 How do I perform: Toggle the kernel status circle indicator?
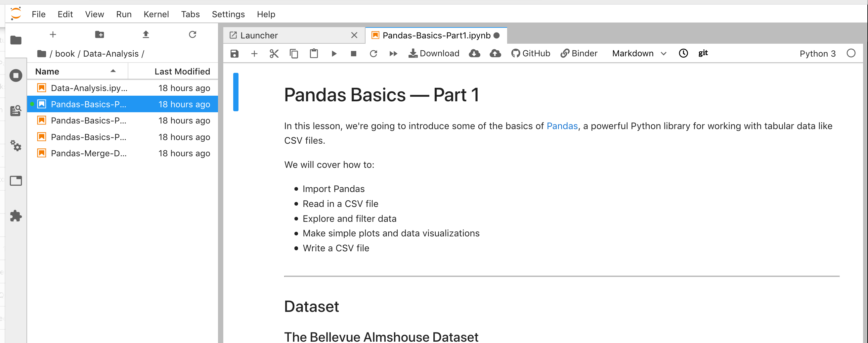pos(851,53)
